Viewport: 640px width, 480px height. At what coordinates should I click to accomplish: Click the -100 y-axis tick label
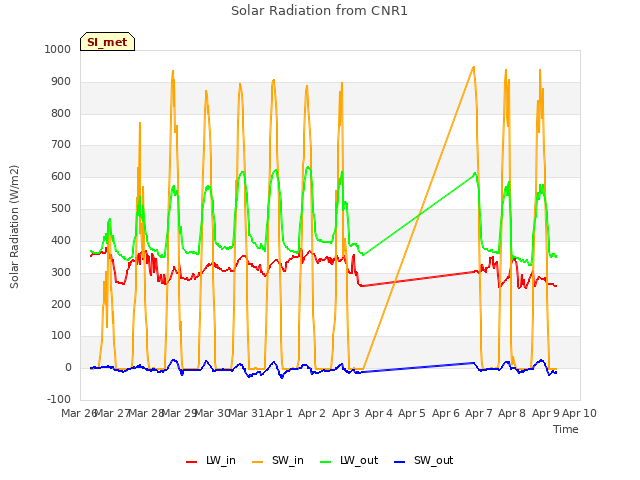coord(59,399)
